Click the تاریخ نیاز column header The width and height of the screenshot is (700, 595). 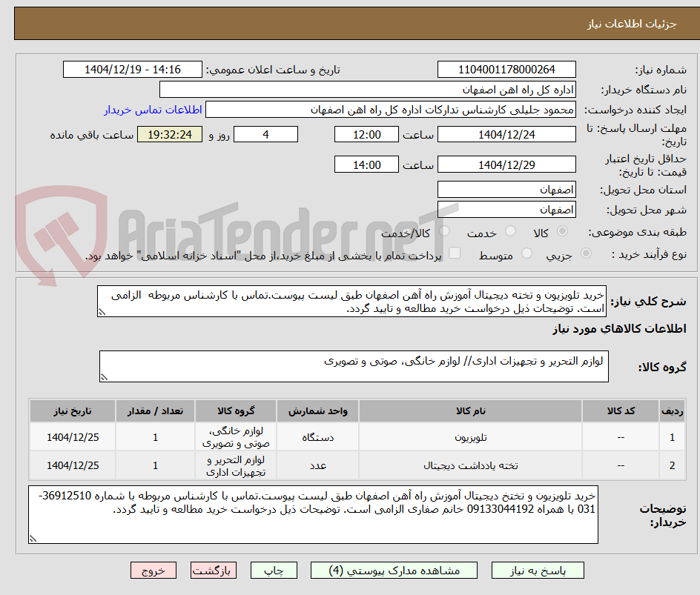click(x=73, y=410)
